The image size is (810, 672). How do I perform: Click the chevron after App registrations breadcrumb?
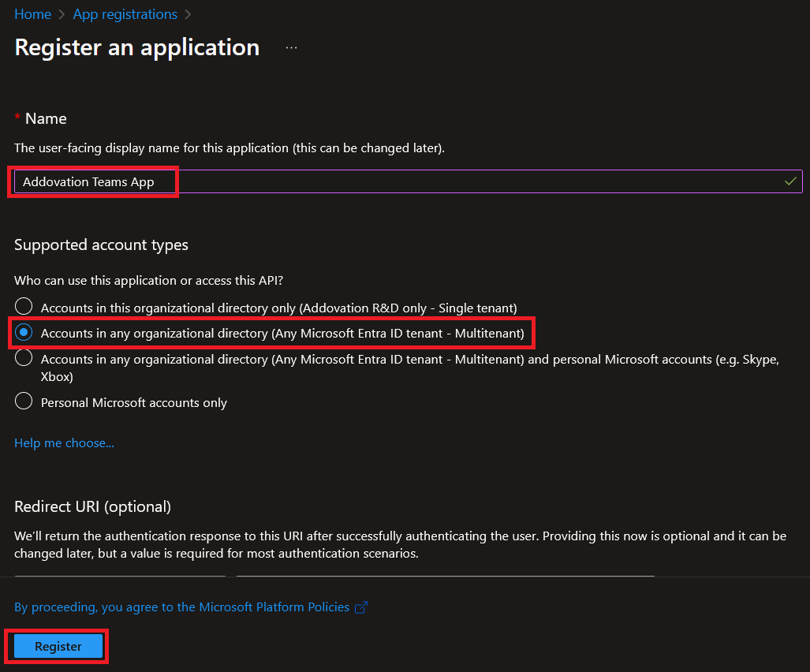point(188,15)
